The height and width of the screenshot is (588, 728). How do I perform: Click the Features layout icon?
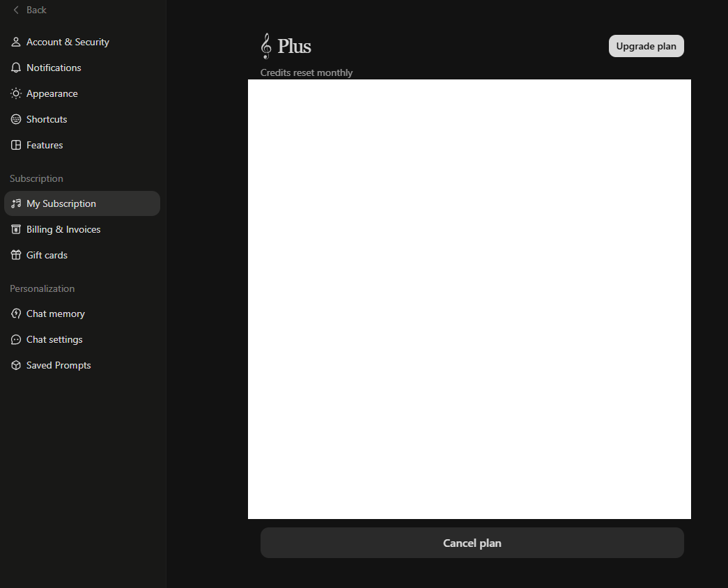coord(16,145)
